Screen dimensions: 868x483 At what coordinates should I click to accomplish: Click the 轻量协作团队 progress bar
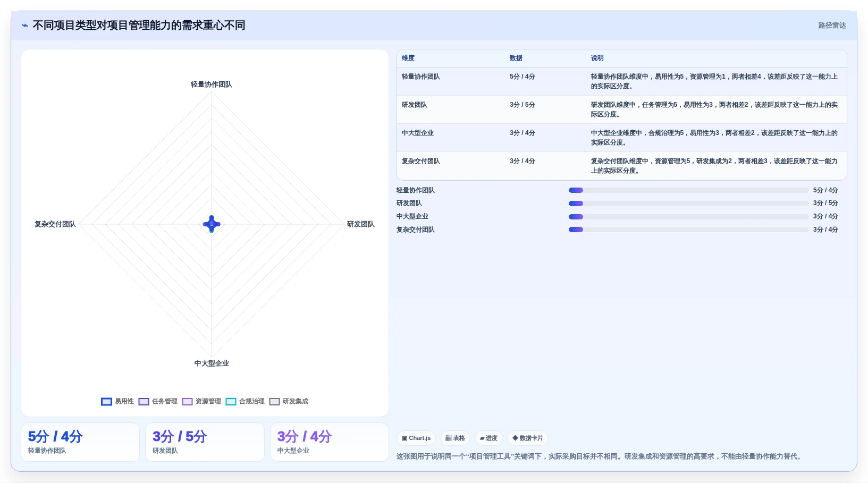(x=688, y=190)
